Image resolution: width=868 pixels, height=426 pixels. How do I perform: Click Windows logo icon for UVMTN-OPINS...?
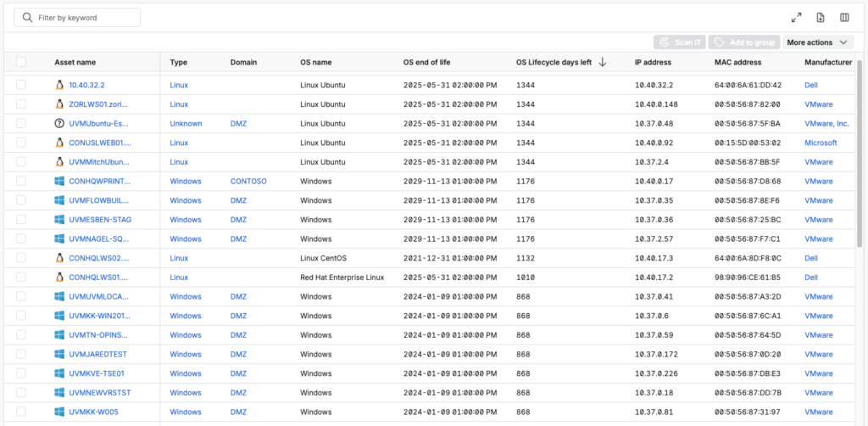tap(59, 335)
